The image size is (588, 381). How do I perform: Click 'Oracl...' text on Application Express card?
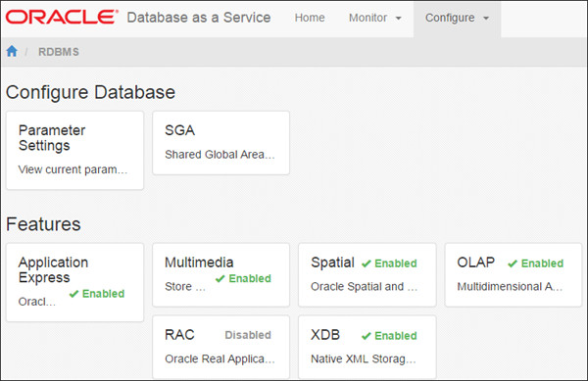tap(37, 302)
